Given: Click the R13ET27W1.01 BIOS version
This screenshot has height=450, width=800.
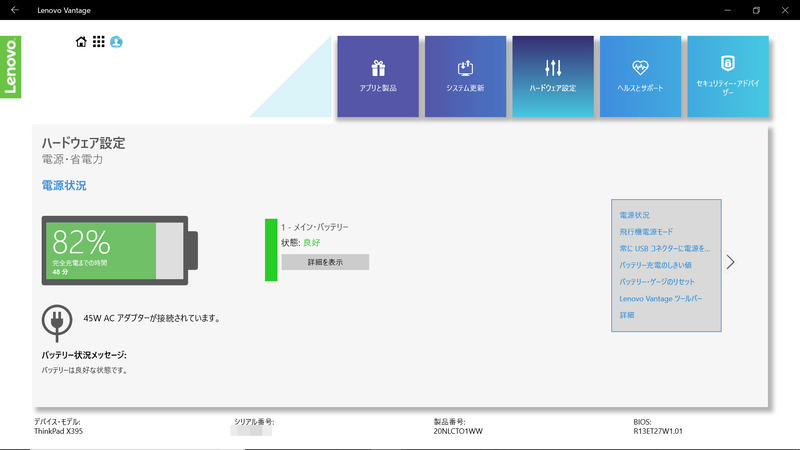Looking at the screenshot, I should pos(658,431).
